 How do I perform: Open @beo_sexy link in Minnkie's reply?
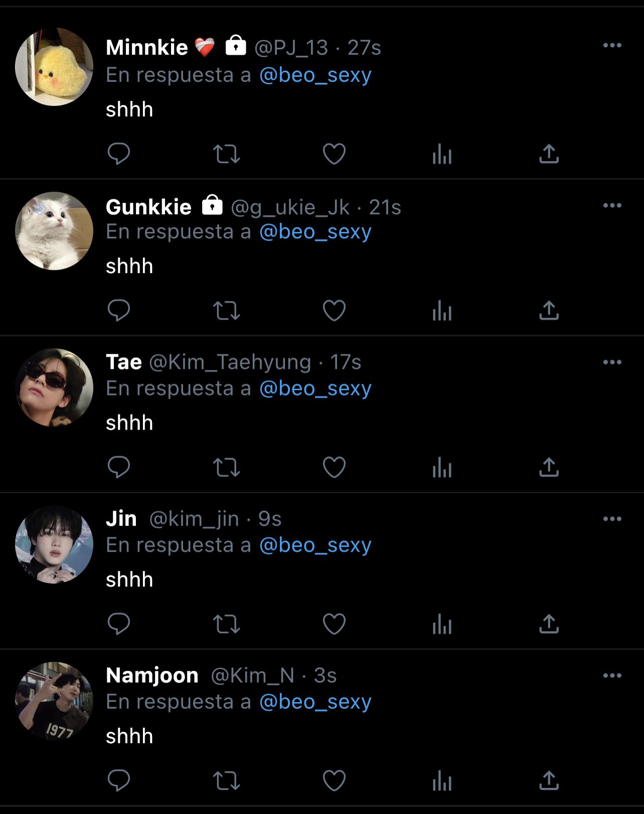(x=315, y=75)
